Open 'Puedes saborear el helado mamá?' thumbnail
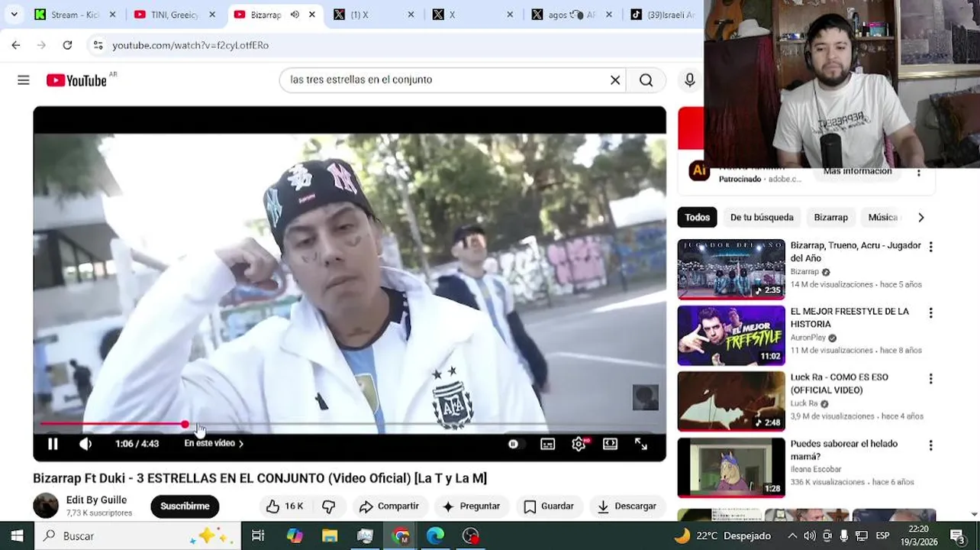Image resolution: width=980 pixels, height=550 pixels. click(x=731, y=467)
